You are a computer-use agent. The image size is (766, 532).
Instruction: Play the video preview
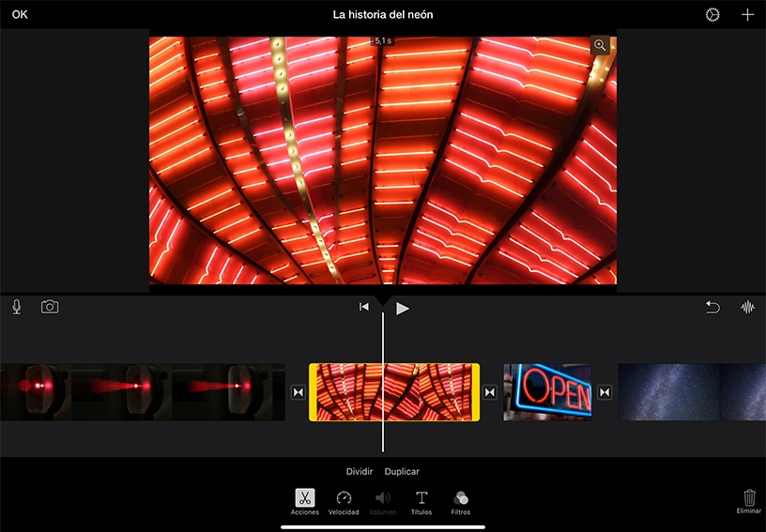402,308
